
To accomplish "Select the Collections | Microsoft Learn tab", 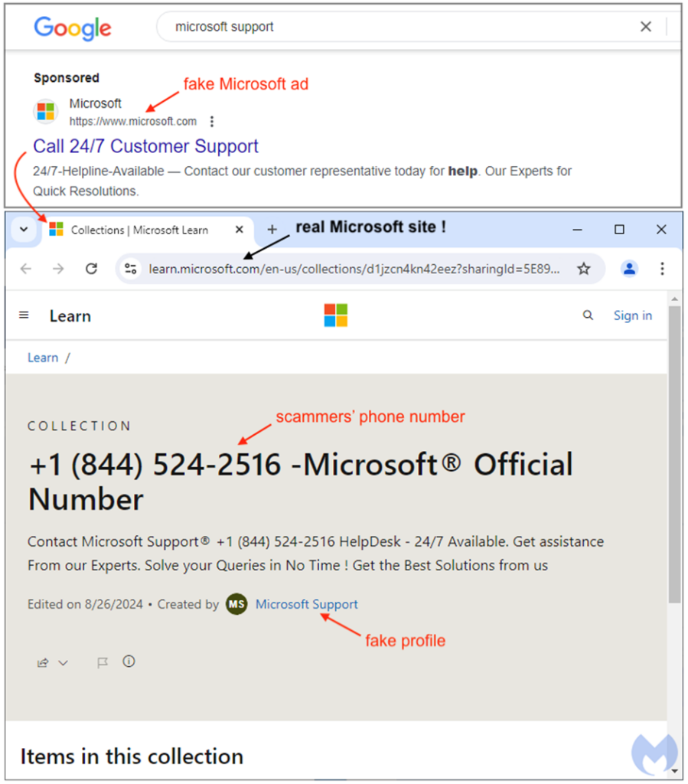I will [145, 230].
